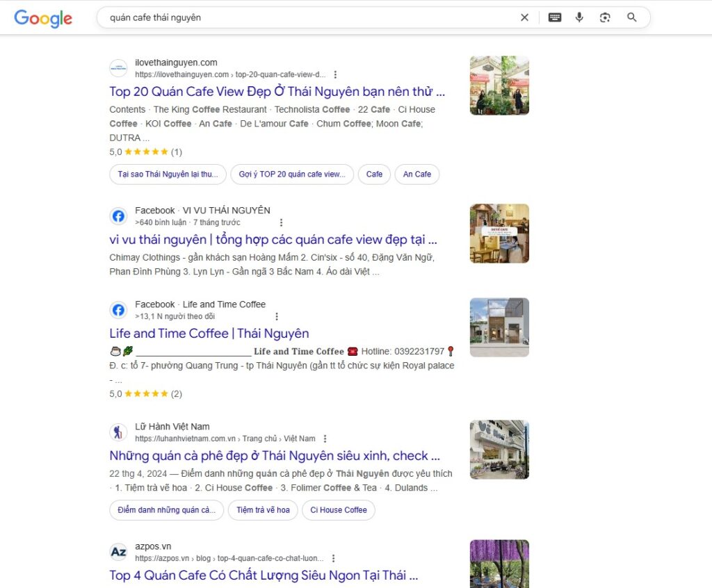The image size is (712, 588).
Task: Open the on-screen keyboard input tool
Action: tap(554, 17)
